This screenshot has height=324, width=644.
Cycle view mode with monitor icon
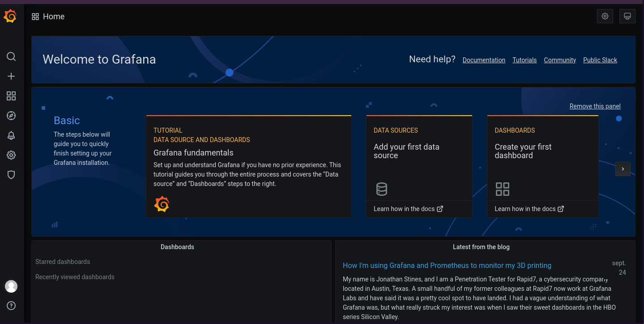click(627, 16)
